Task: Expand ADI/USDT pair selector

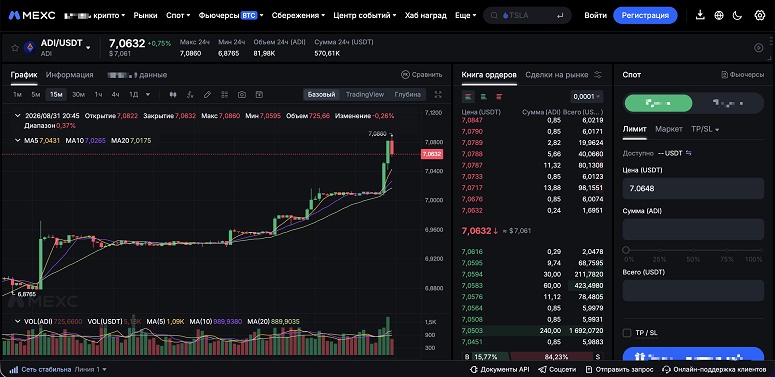Action: 88,47
